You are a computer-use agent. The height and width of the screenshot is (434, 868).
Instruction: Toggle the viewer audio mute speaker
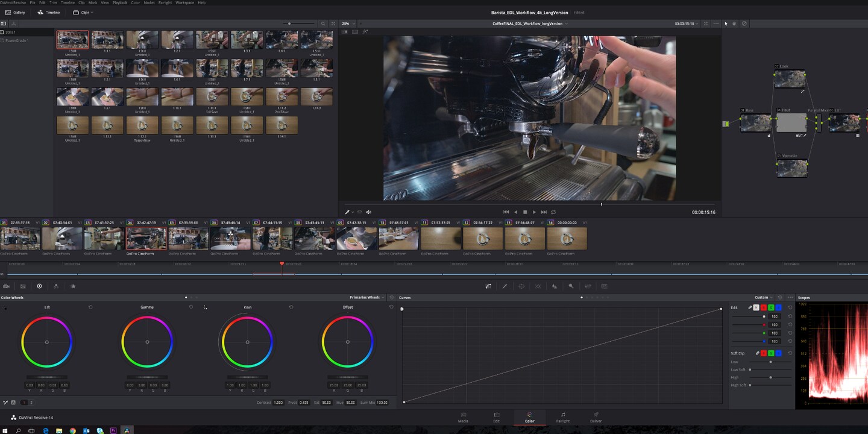pyautogui.click(x=368, y=212)
